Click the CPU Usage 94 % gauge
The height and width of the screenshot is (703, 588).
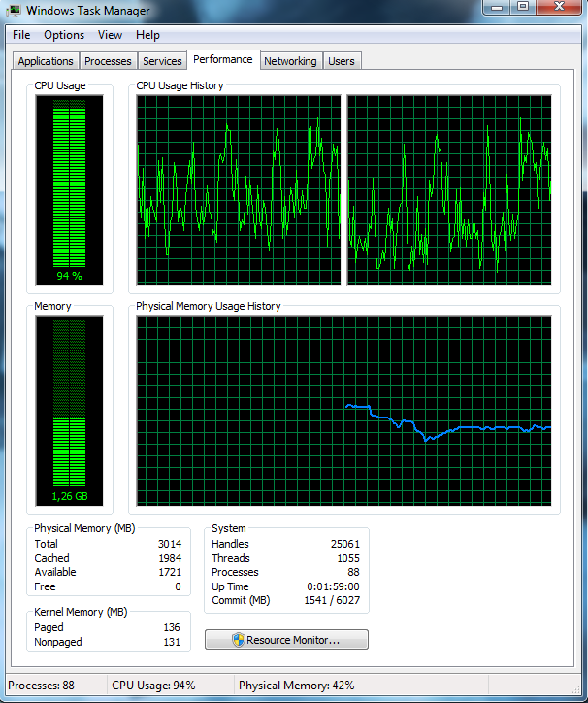70,190
